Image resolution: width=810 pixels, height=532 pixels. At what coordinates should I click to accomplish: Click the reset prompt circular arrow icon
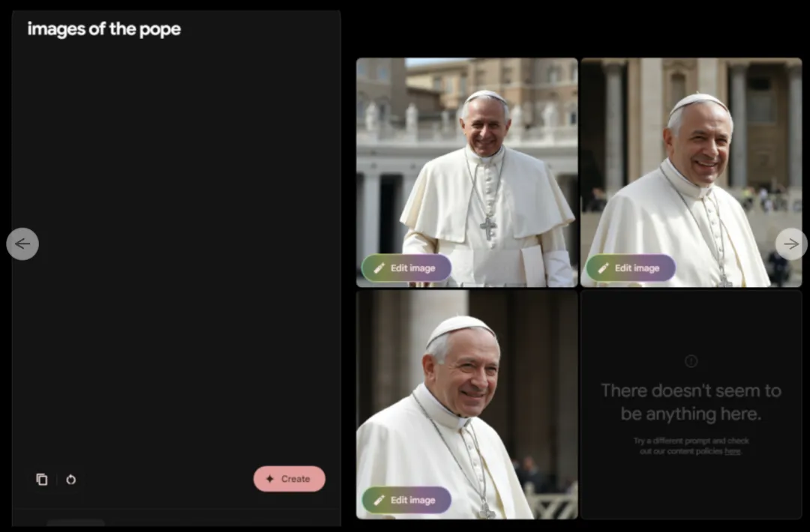70,480
